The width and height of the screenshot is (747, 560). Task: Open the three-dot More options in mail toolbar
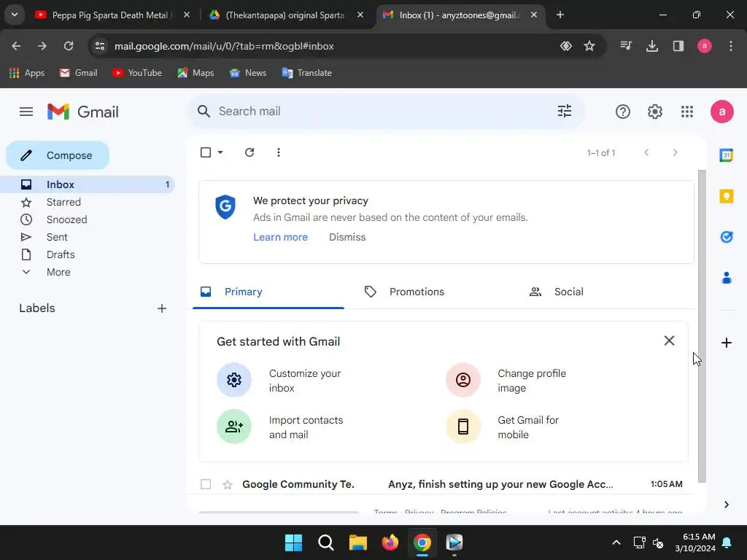(x=279, y=152)
